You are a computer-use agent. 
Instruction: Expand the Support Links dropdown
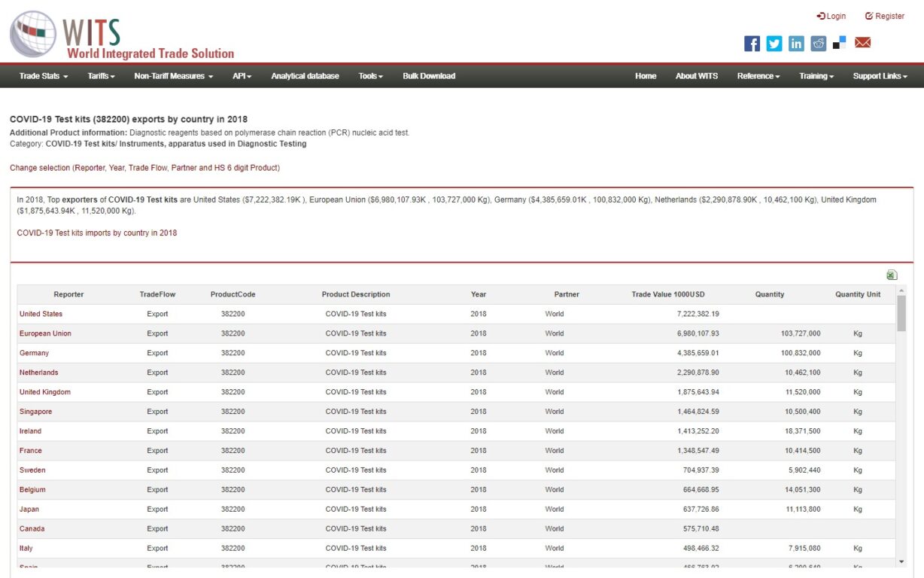pos(880,76)
